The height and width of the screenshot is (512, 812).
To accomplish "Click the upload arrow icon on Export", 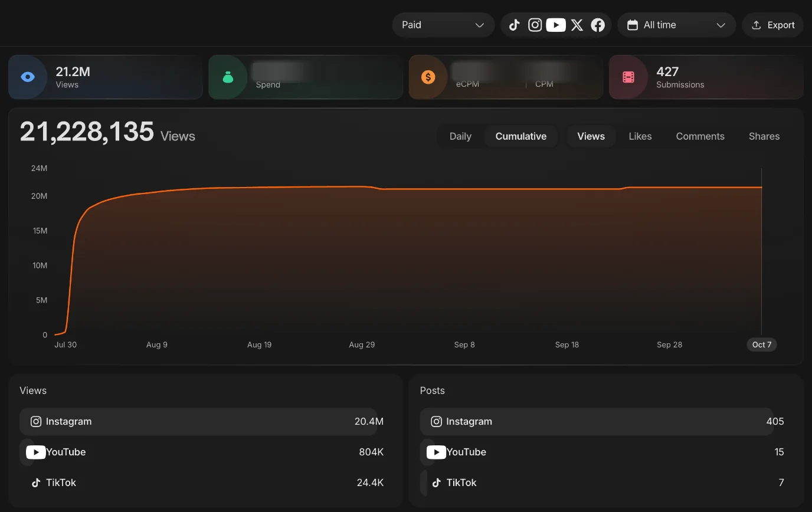I will coord(756,25).
